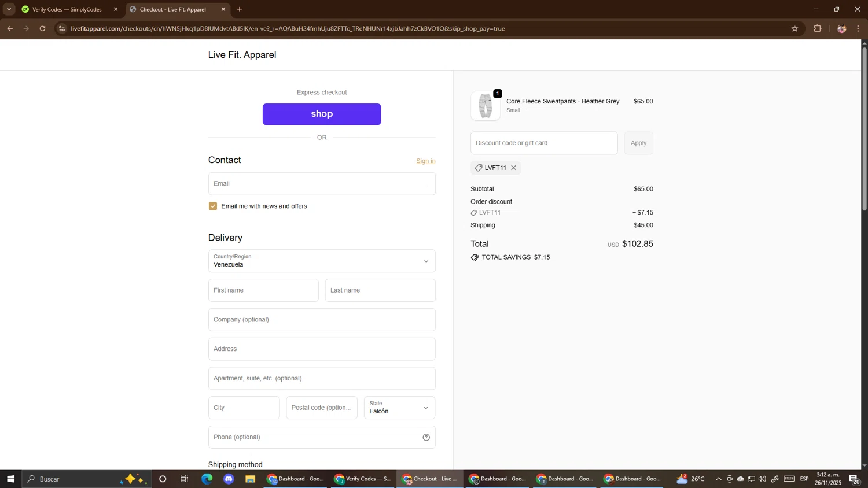Close the Verify Codes tab

pos(116,9)
